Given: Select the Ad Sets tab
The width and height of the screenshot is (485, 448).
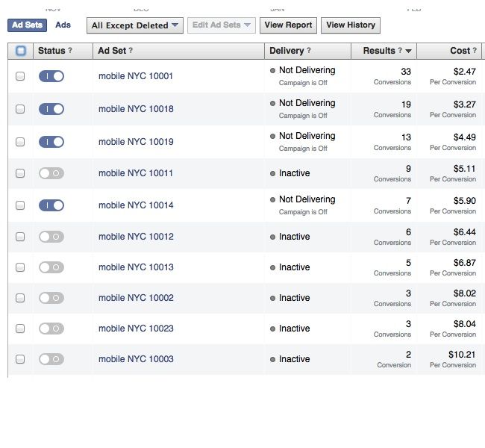Looking at the screenshot, I should pyautogui.click(x=27, y=25).
